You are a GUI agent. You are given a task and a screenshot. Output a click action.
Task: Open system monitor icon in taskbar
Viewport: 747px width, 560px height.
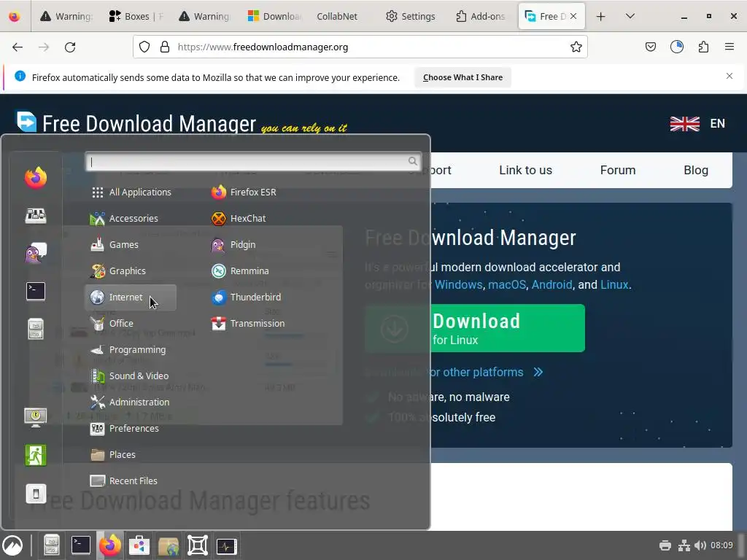click(x=226, y=545)
